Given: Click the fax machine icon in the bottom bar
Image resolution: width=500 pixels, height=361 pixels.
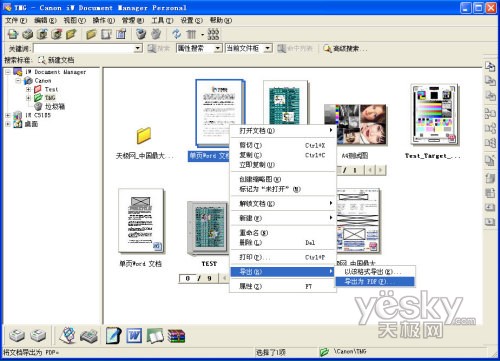Looking at the screenshot, I should [89, 336].
